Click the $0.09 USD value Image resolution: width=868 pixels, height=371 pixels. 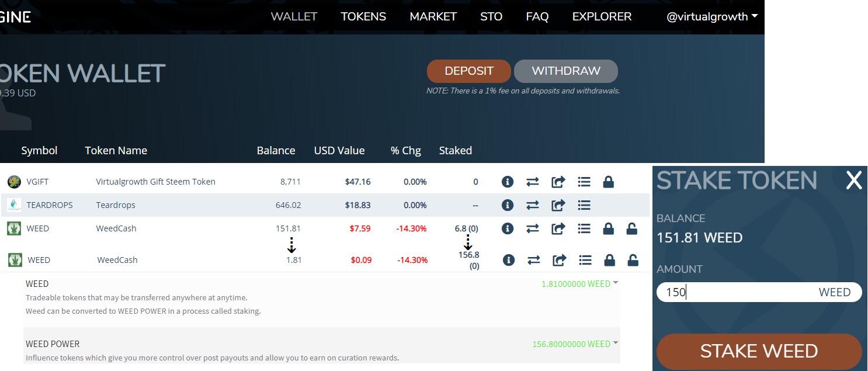pos(361,260)
